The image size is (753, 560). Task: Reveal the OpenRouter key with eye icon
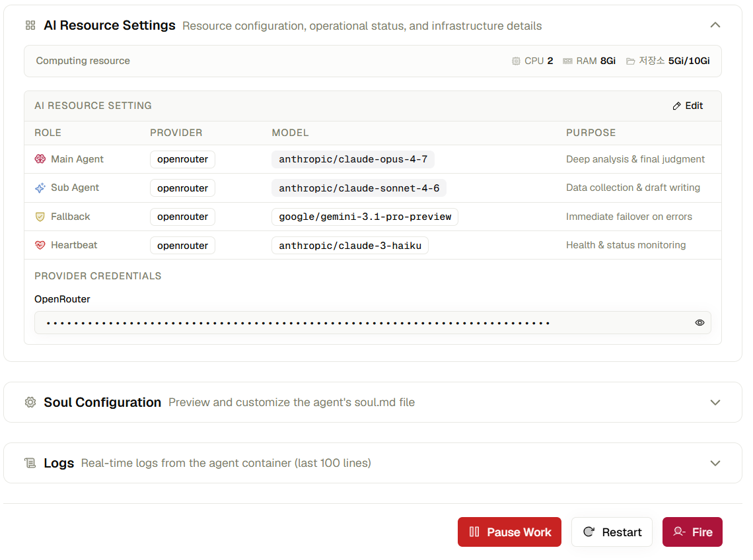pos(699,323)
